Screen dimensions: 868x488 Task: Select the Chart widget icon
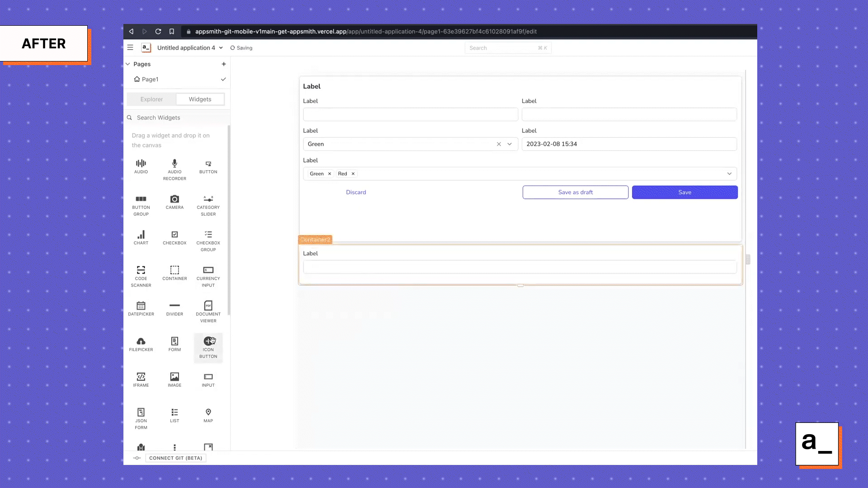[x=141, y=235]
